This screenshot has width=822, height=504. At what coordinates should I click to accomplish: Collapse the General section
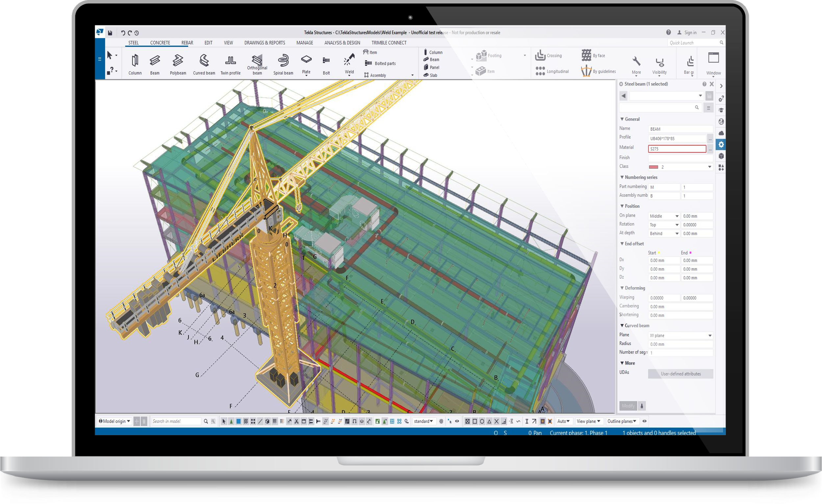click(x=622, y=119)
